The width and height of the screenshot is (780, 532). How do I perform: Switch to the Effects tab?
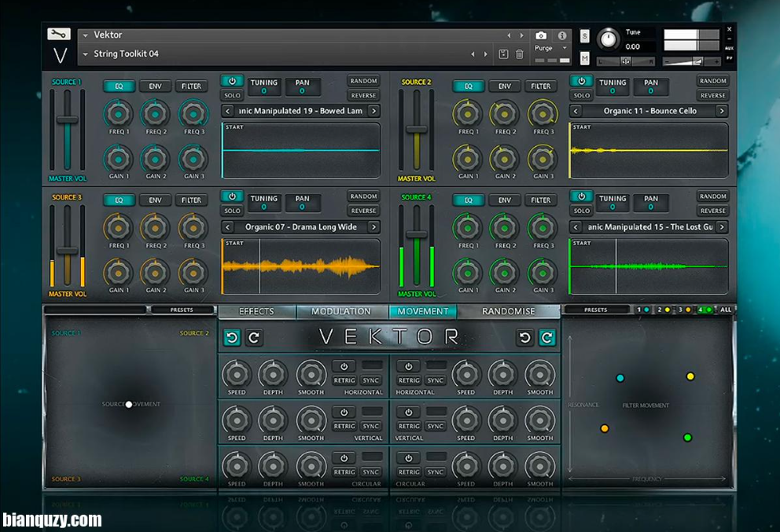[256, 311]
